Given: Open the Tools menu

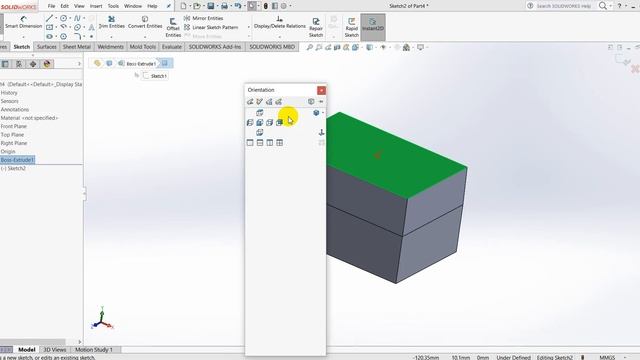Looking at the screenshot, I should 113,6.
